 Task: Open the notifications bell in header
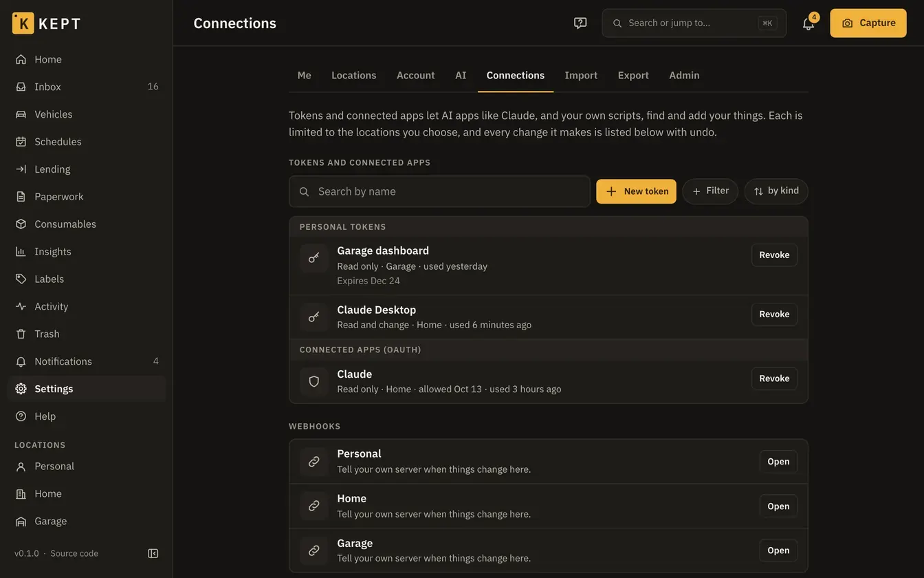pos(808,23)
